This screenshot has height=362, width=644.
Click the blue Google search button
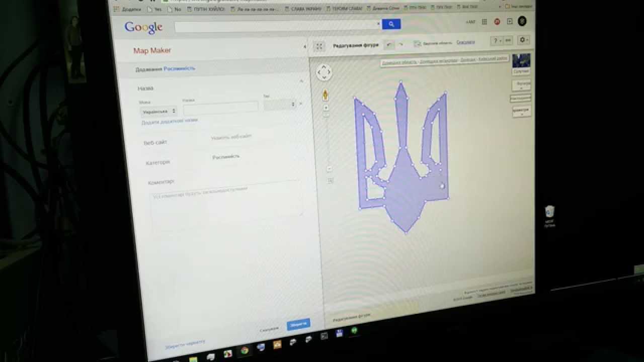[x=391, y=24]
